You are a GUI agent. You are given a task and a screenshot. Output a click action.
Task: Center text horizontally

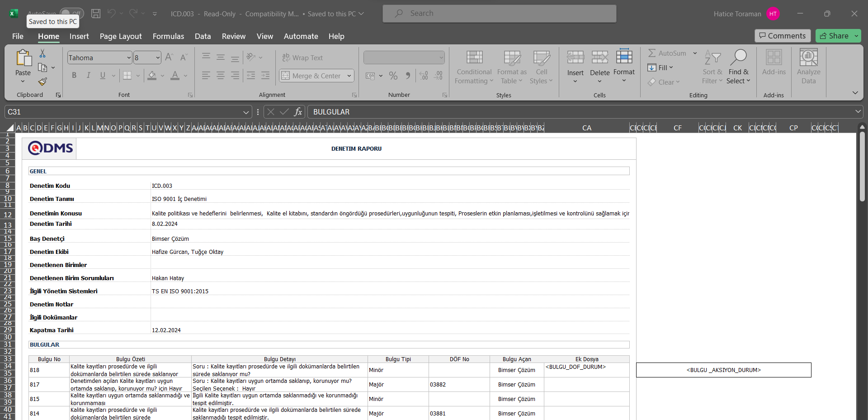coord(221,76)
